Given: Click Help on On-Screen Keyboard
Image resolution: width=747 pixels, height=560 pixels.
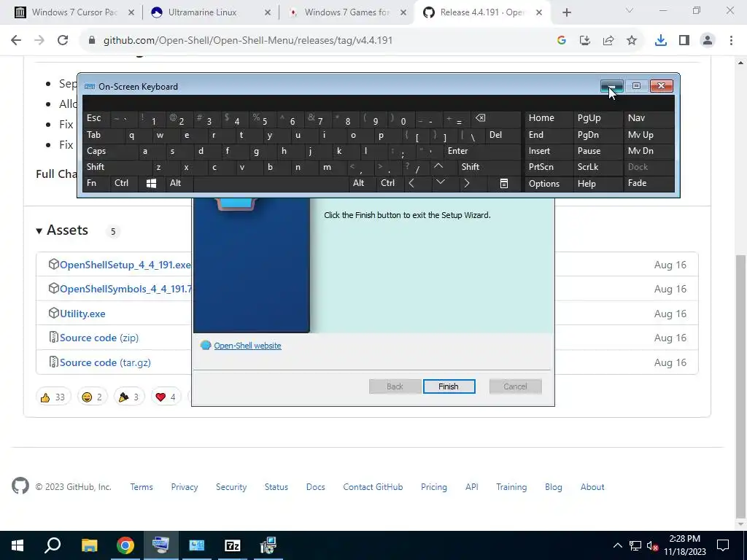Looking at the screenshot, I should [x=597, y=183].
